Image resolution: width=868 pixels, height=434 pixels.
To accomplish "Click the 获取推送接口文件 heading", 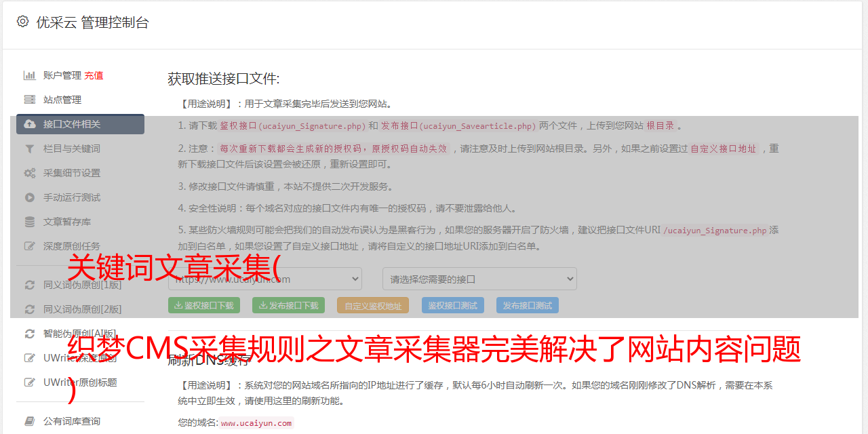I will [224, 79].
